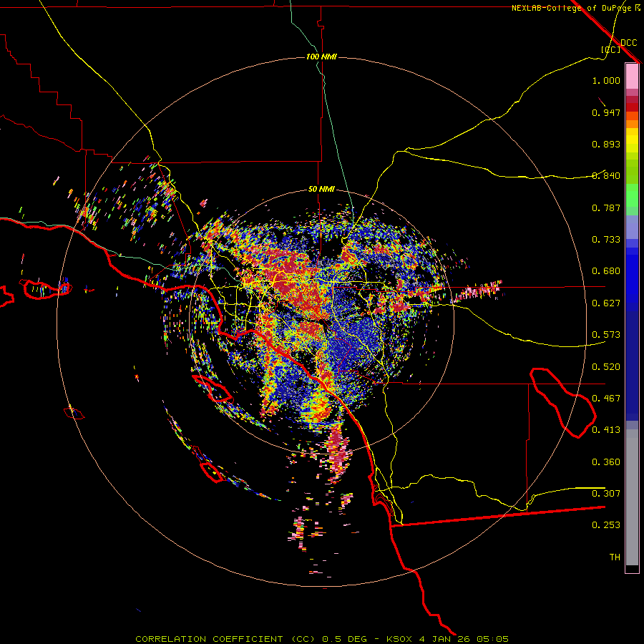This screenshot has height=644, width=644.
Task: Click the [CC] legend label
Action: coord(610,49)
